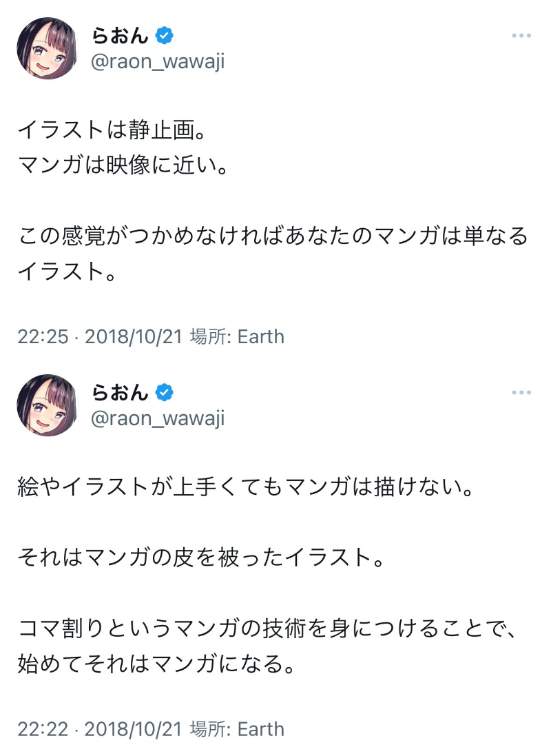Click the 22:22 timestamp
This screenshot has height=756, width=551.
(43, 728)
